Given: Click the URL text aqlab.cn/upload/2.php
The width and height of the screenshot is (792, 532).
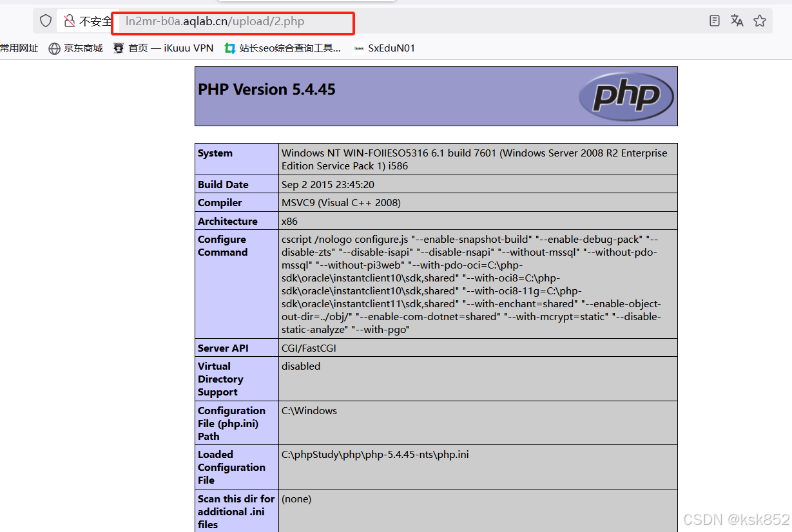Looking at the screenshot, I should coord(244,21).
